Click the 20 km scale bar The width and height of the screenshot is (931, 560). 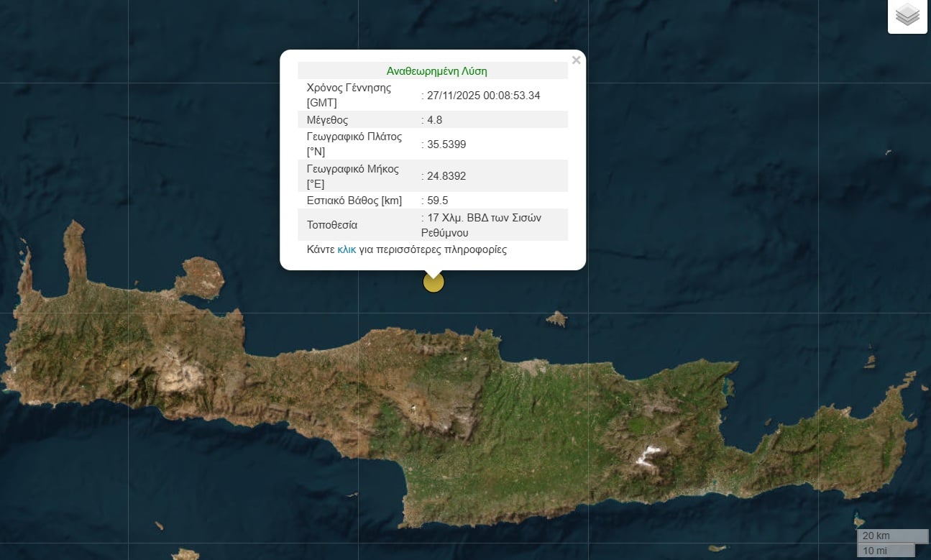[892, 536]
